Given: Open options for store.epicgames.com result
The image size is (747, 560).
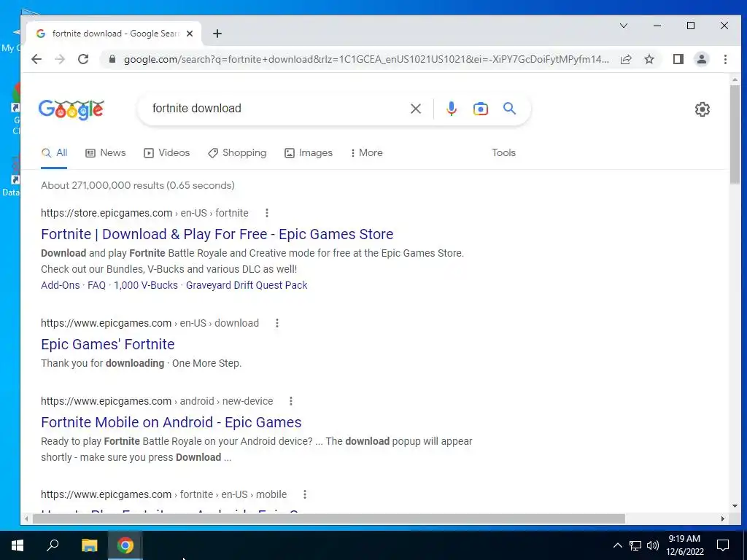Looking at the screenshot, I should 267,213.
